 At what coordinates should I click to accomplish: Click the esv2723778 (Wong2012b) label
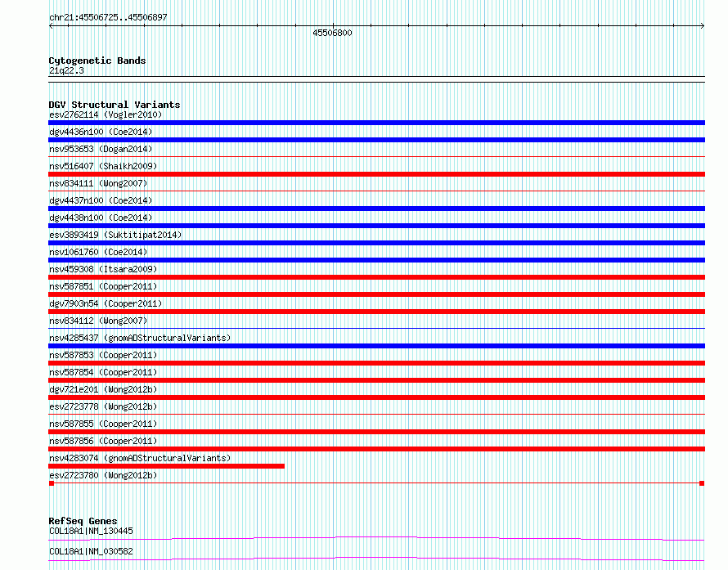[x=103, y=406]
